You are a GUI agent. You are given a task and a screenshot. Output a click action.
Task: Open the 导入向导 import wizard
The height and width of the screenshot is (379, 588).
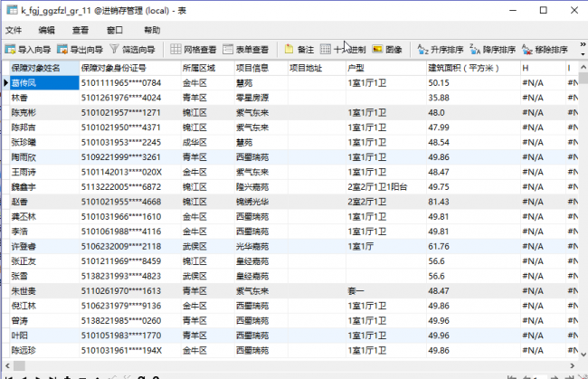click(28, 49)
